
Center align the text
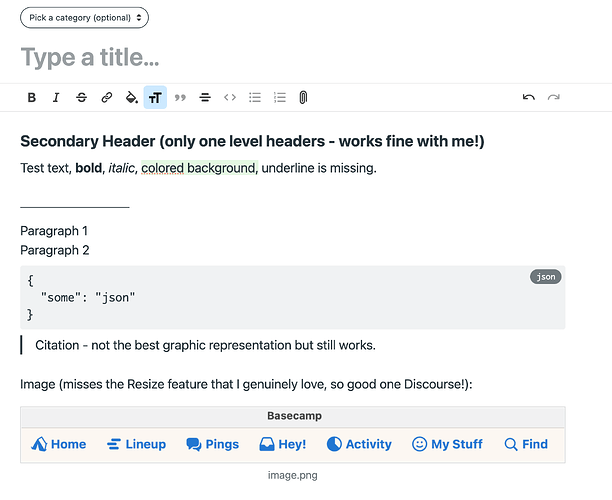205,97
